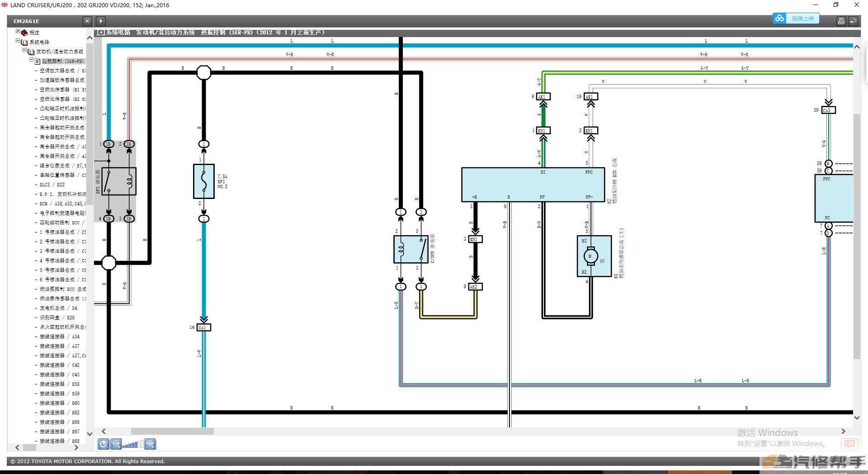Expand the diagram title [+] toggle
The width and height of the screenshot is (868, 474).
pos(101,33)
